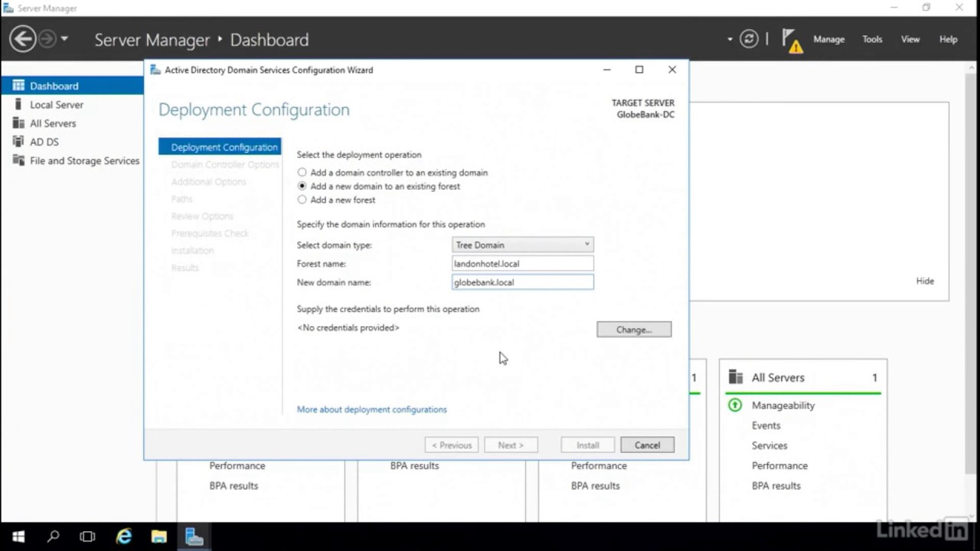Open Events in All Servers tile
This screenshot has width=980, height=551.
pyautogui.click(x=766, y=425)
